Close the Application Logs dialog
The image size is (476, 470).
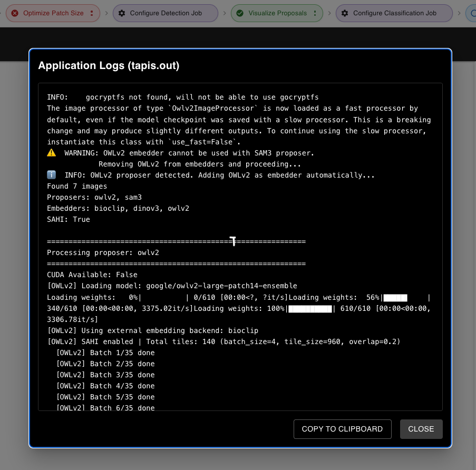coord(421,429)
